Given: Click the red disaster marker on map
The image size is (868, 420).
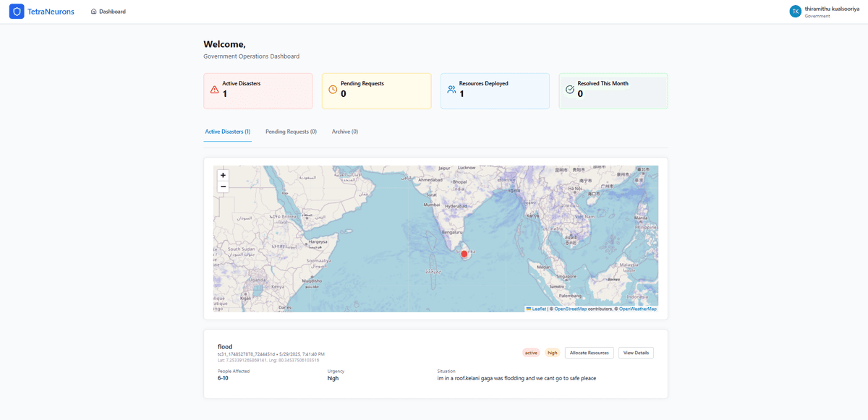Looking at the screenshot, I should [x=464, y=254].
